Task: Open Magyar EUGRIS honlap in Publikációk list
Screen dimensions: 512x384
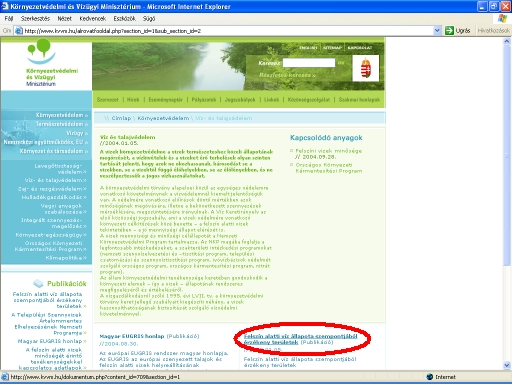Action: (x=52, y=341)
